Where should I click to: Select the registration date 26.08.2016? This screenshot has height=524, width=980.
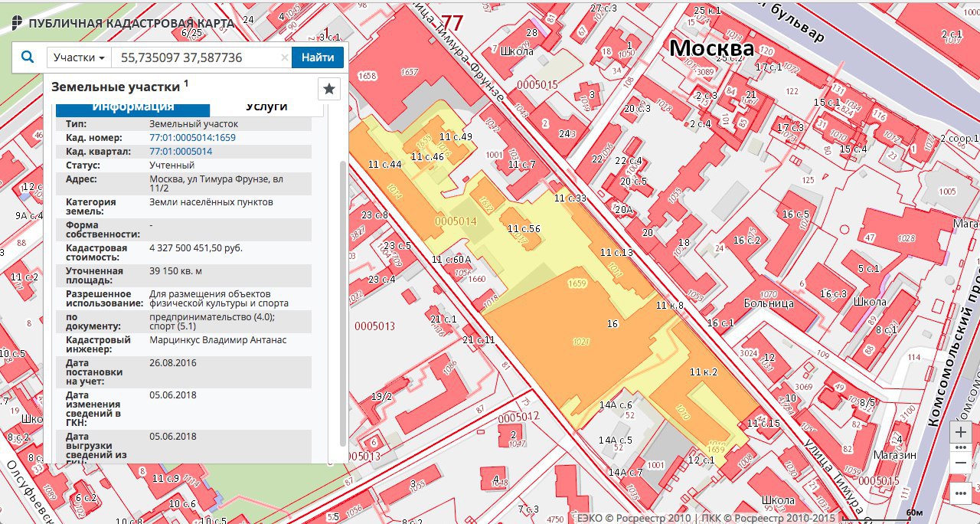click(x=174, y=363)
